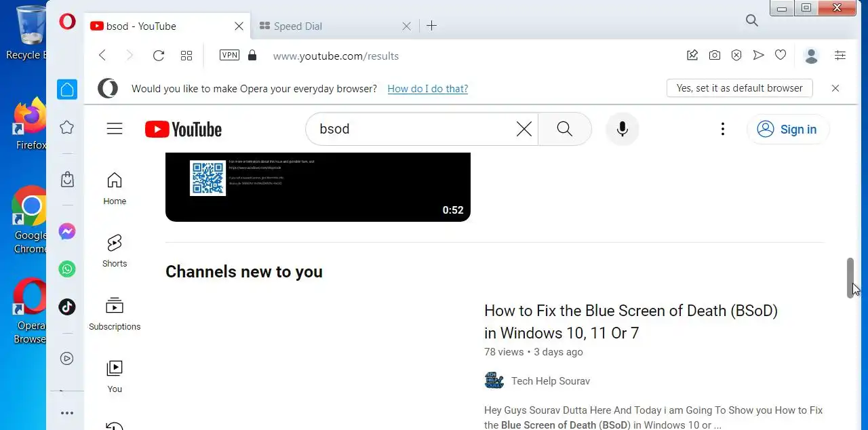The width and height of the screenshot is (868, 430).
Task: Open YouTube Home in mini guide
Action: pyautogui.click(x=115, y=188)
